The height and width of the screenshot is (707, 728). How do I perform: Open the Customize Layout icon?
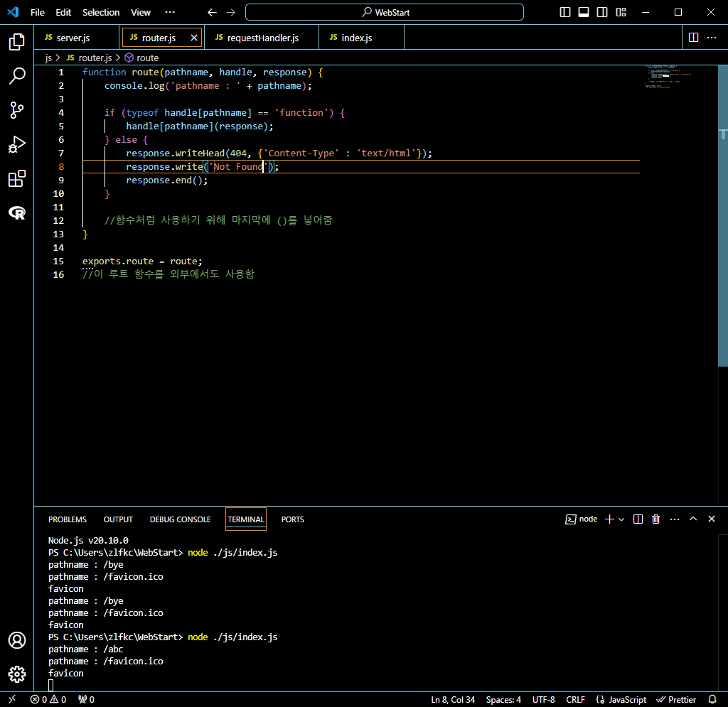(x=621, y=13)
